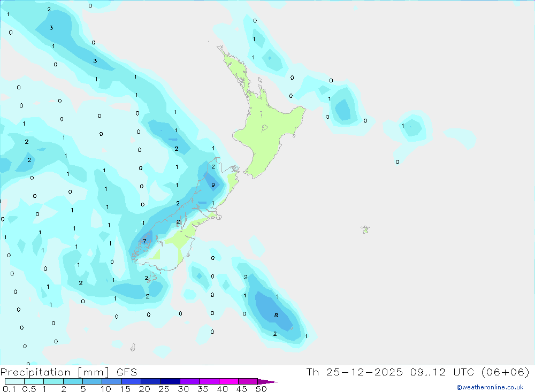535x392 pixels.
Task: Click the "8" precipitation value over the ocean
Action: pos(276,315)
